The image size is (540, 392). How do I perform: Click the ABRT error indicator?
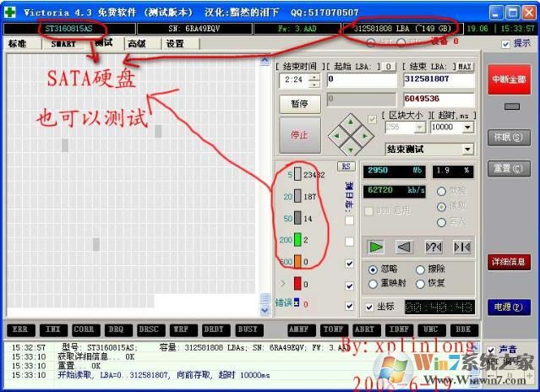(367, 329)
